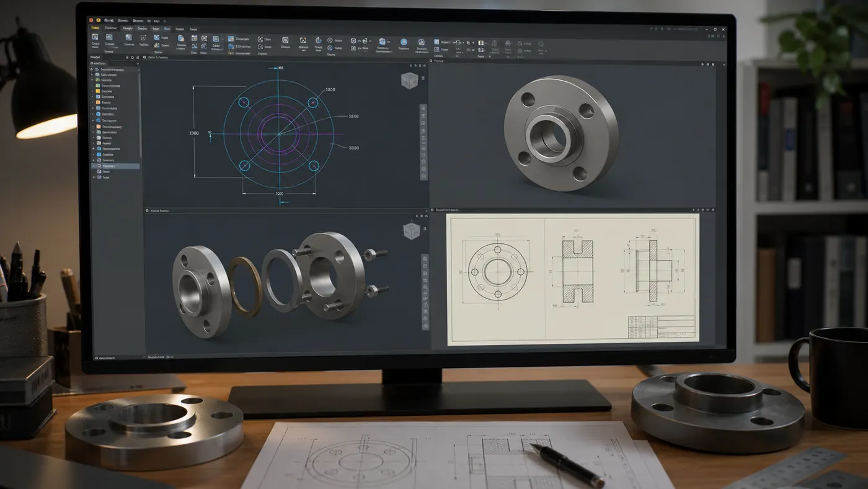Click the arrow beside the model tree filter field

tap(138, 63)
